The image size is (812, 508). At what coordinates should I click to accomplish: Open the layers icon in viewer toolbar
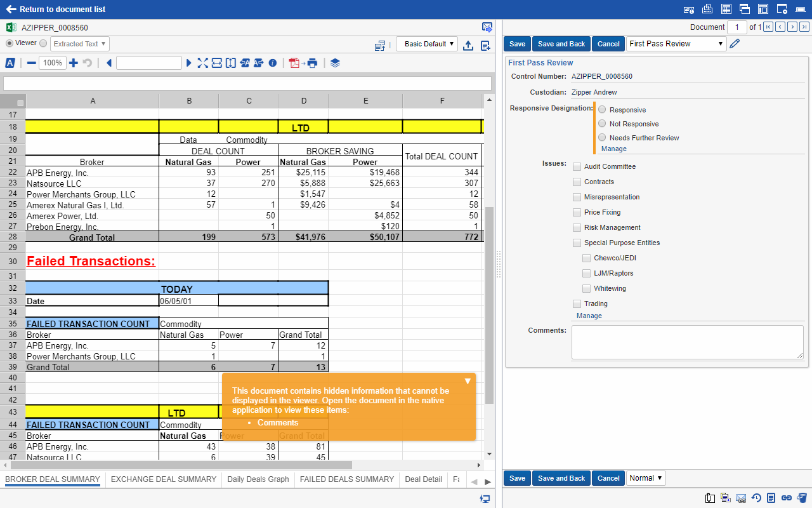[x=336, y=63]
